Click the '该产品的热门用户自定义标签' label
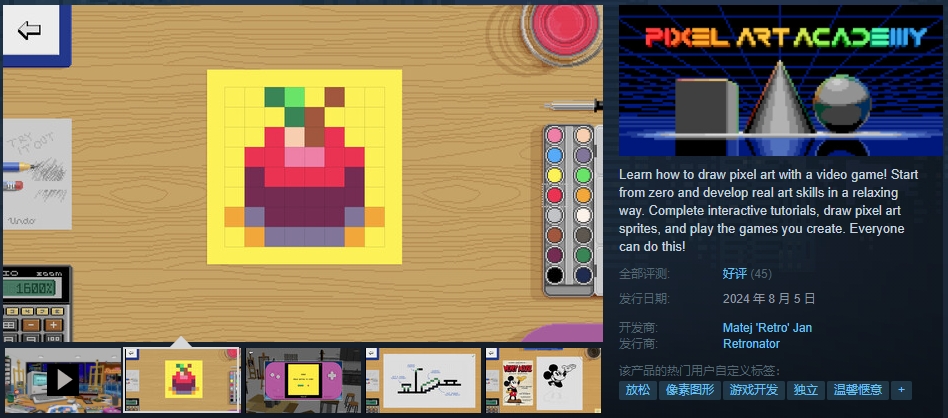 (700, 371)
